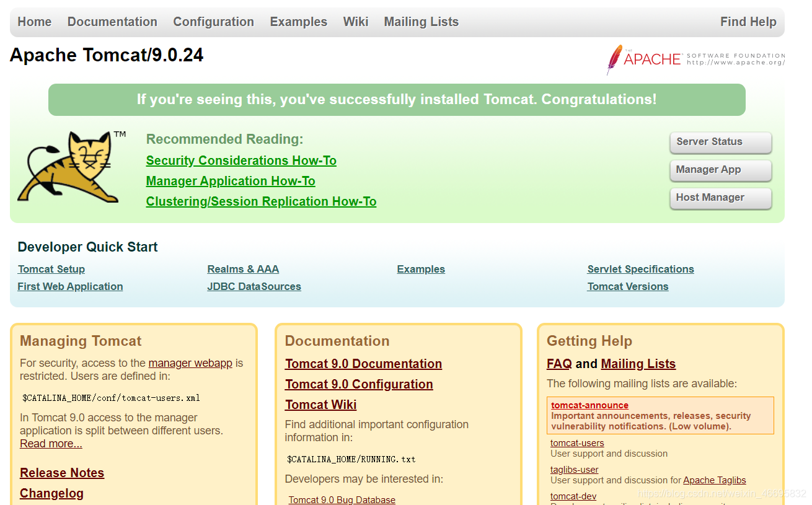Click the Recommended Reading heading
The image size is (812, 505).
[x=225, y=139]
